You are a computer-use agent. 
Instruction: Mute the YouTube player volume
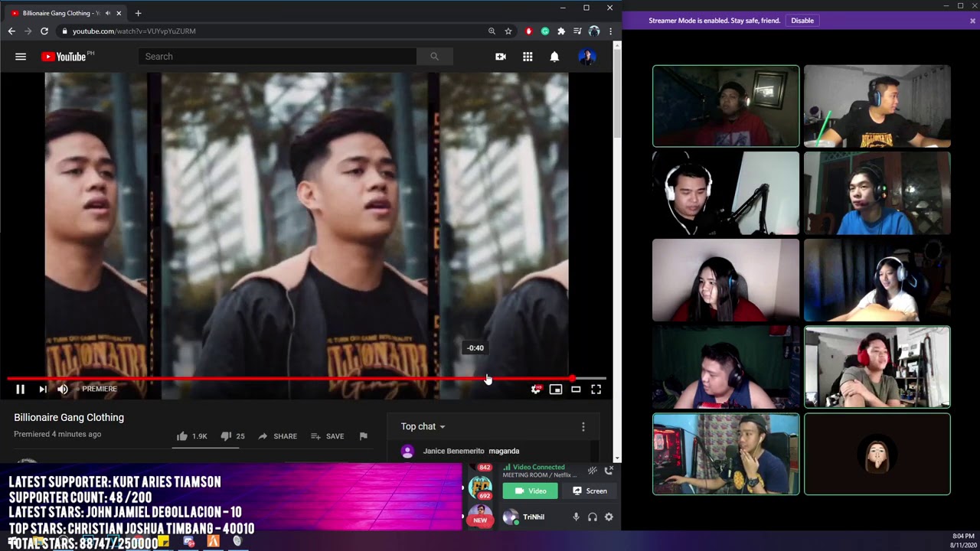[x=63, y=389]
